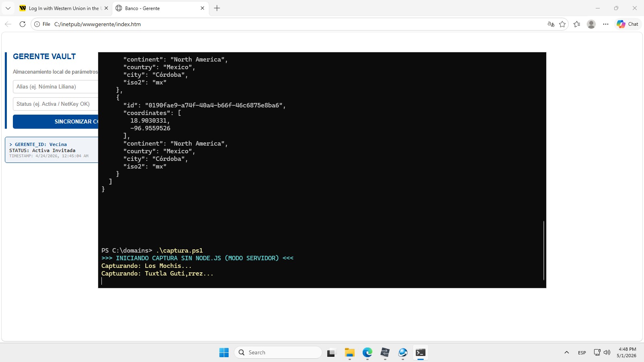
Task: Close the Western Union tab
Action: [x=106, y=8]
